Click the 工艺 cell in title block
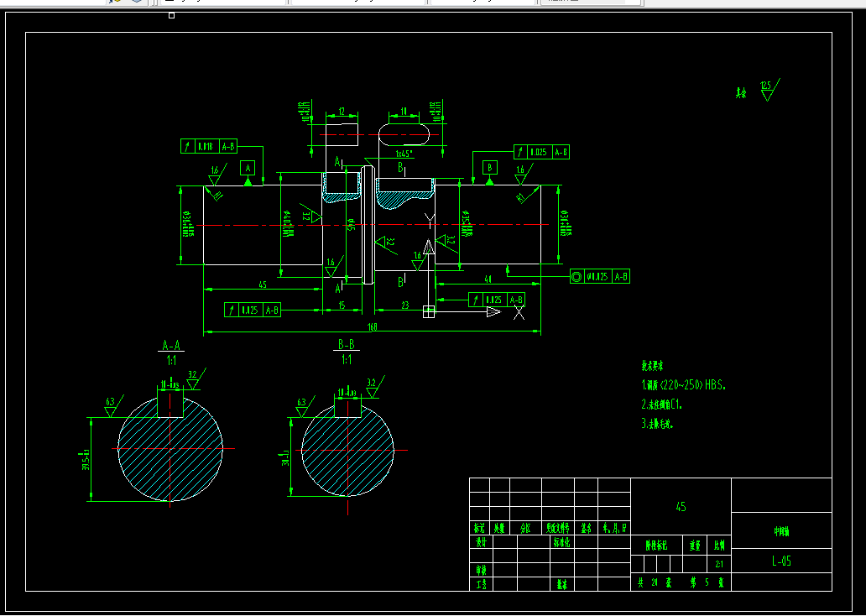This screenshot has height=616, width=866. tap(481, 584)
